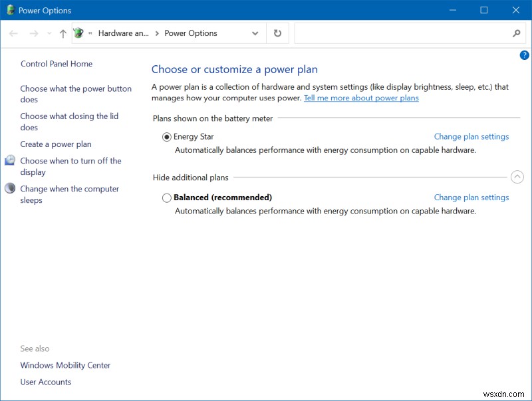Click the display clock icon in sidebar
The width and height of the screenshot is (532, 401).
pos(10,160)
